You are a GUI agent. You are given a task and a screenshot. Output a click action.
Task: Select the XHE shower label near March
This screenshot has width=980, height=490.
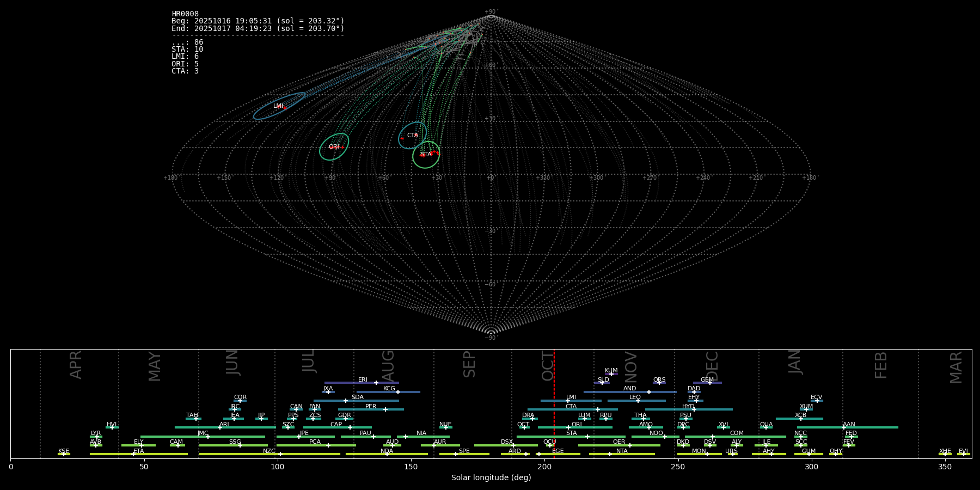click(x=945, y=451)
